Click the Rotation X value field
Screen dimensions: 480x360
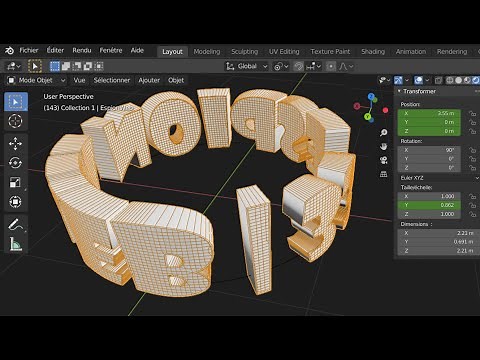429,150
